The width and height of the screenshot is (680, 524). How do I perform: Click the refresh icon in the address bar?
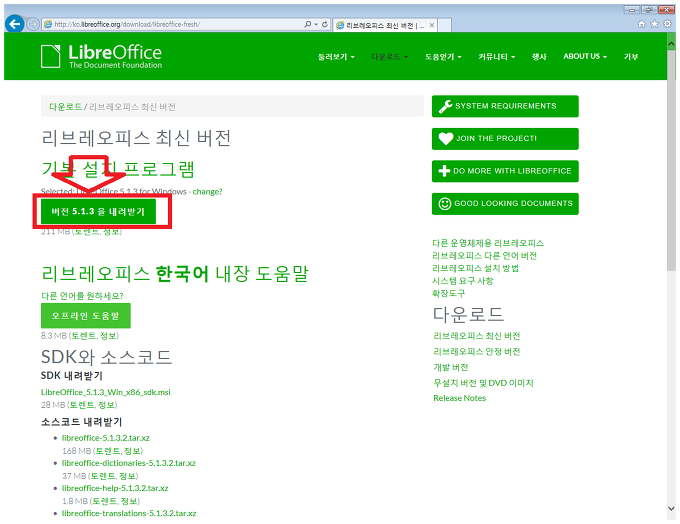324,24
